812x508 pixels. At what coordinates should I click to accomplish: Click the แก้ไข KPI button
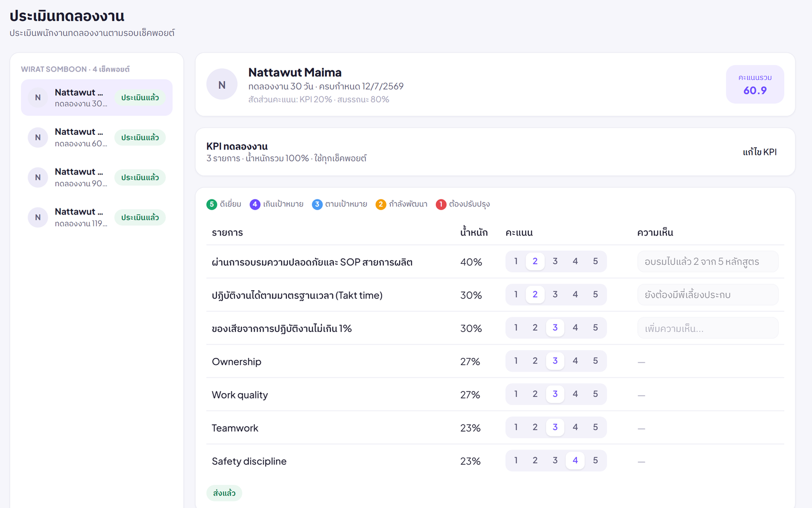[x=759, y=152]
